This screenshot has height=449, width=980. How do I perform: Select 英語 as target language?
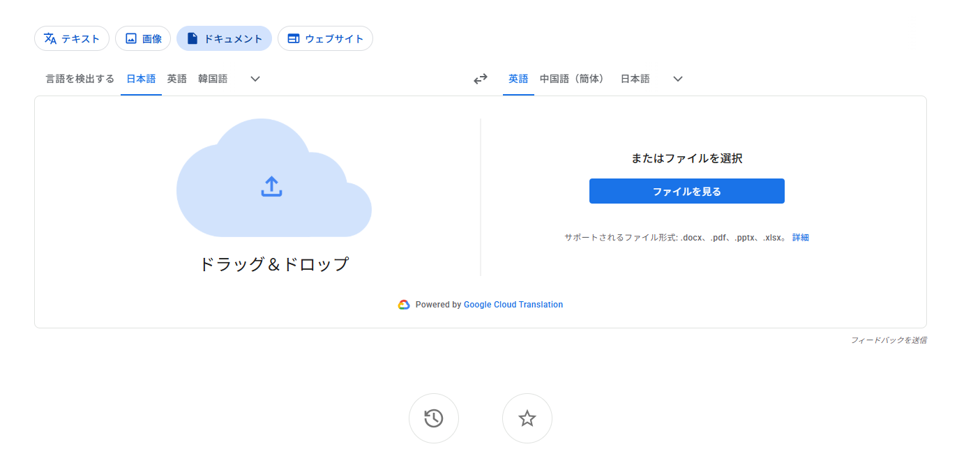coord(518,79)
